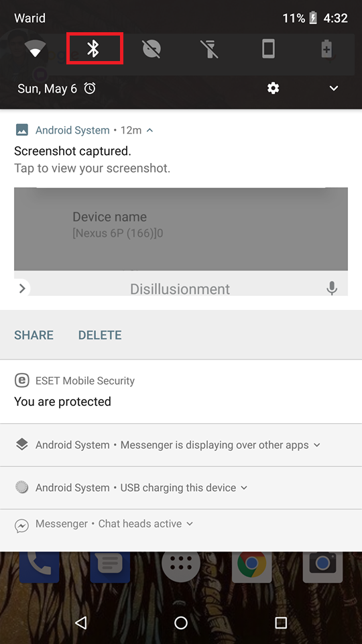The width and height of the screenshot is (362, 644).
Task: Toggle the Bluetooth quick setting
Action: [x=94, y=49]
